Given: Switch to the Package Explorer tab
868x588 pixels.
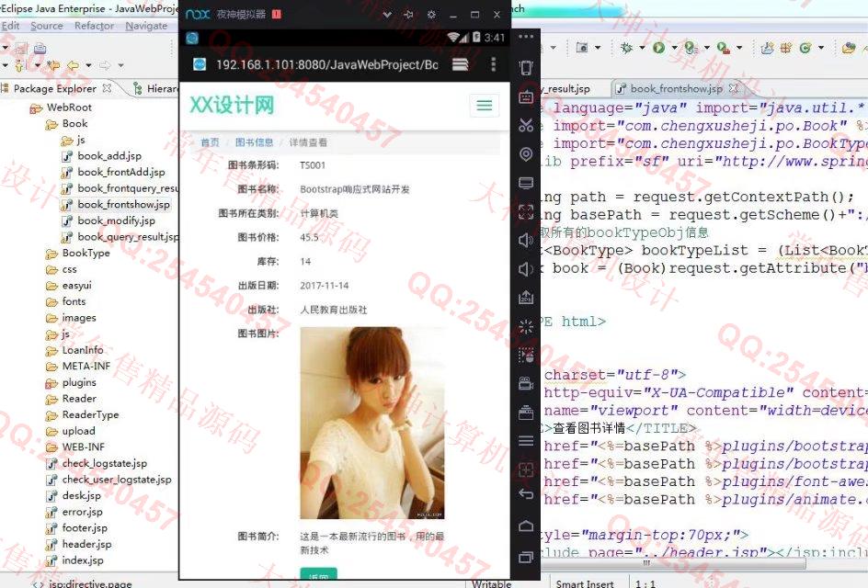Looking at the screenshot, I should click(x=55, y=88).
